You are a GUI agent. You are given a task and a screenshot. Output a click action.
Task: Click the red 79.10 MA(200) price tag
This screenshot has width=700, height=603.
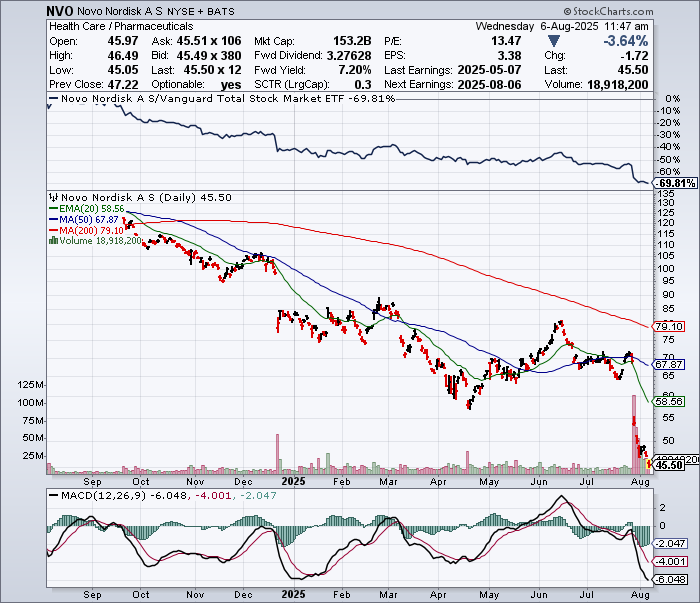667,327
